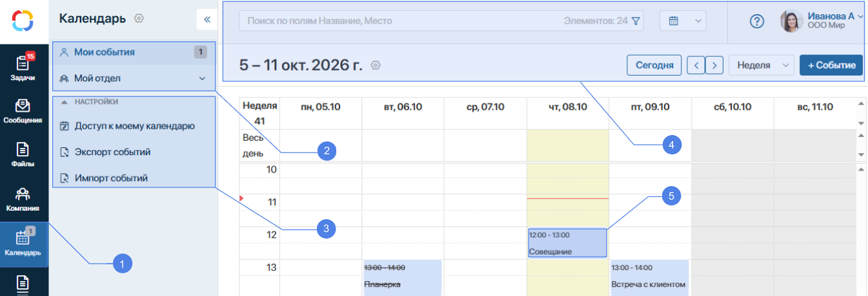
Task: Open Доступ к моему календарю
Action: click(x=134, y=126)
